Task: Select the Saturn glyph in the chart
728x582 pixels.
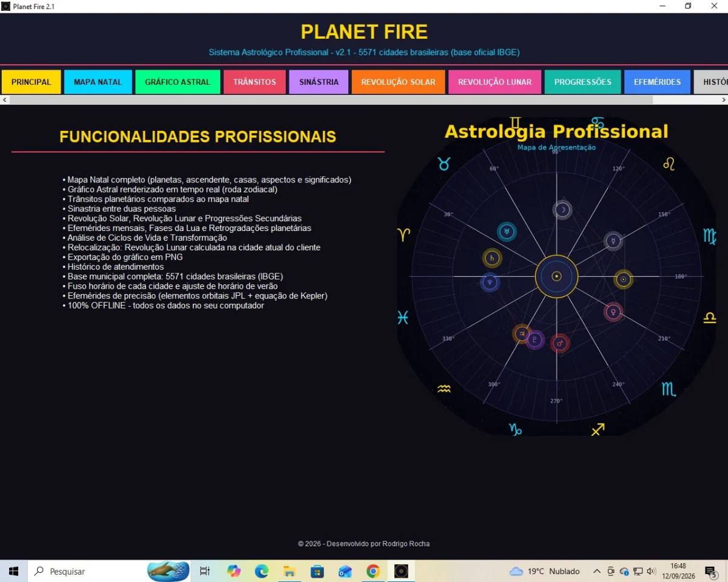Action: click(492, 258)
